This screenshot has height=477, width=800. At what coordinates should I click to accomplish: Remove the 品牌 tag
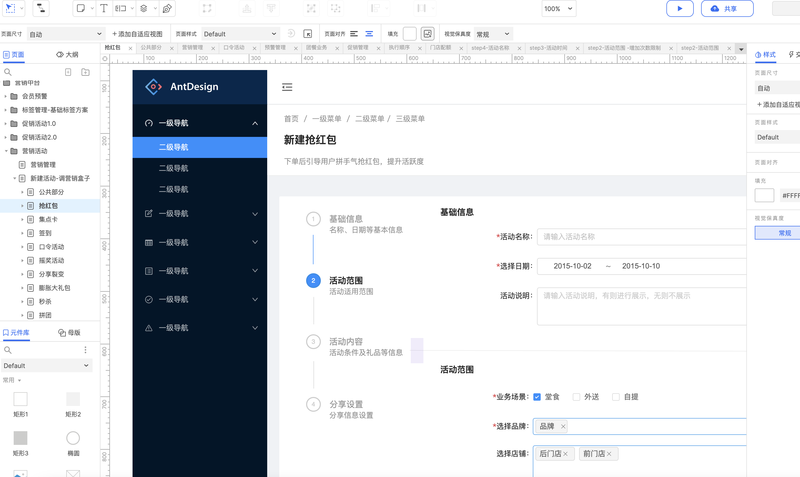[563, 426]
